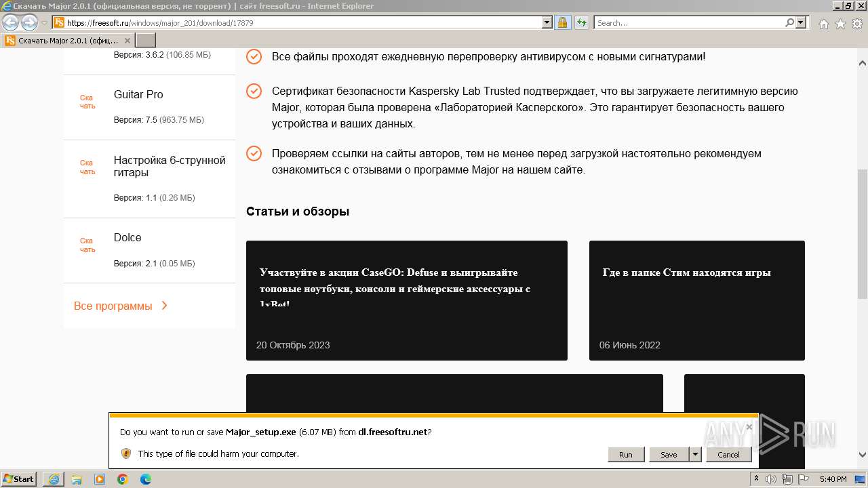Click Скачать link for Guitar Pro

87,102
